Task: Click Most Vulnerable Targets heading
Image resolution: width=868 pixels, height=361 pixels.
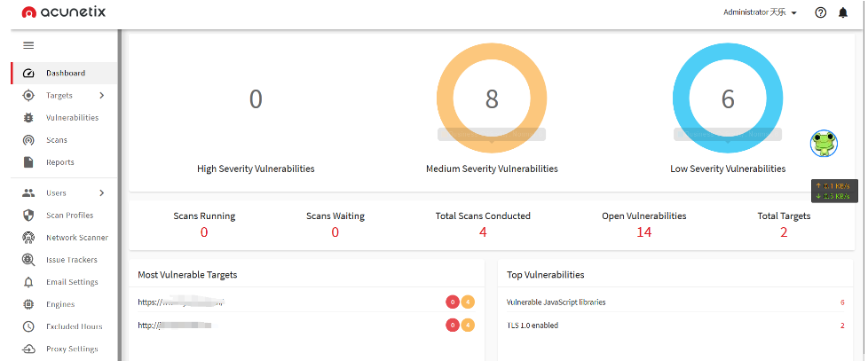Action: point(187,274)
